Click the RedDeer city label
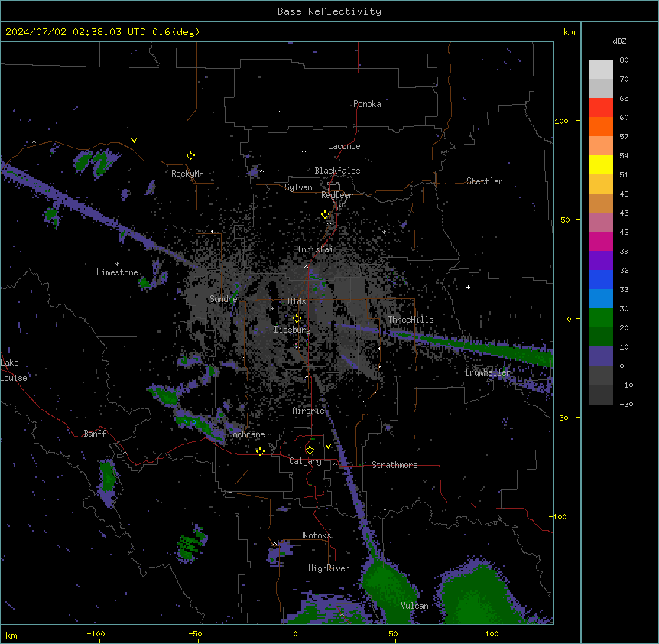Viewport: 659px width, 644px height. tap(336, 195)
